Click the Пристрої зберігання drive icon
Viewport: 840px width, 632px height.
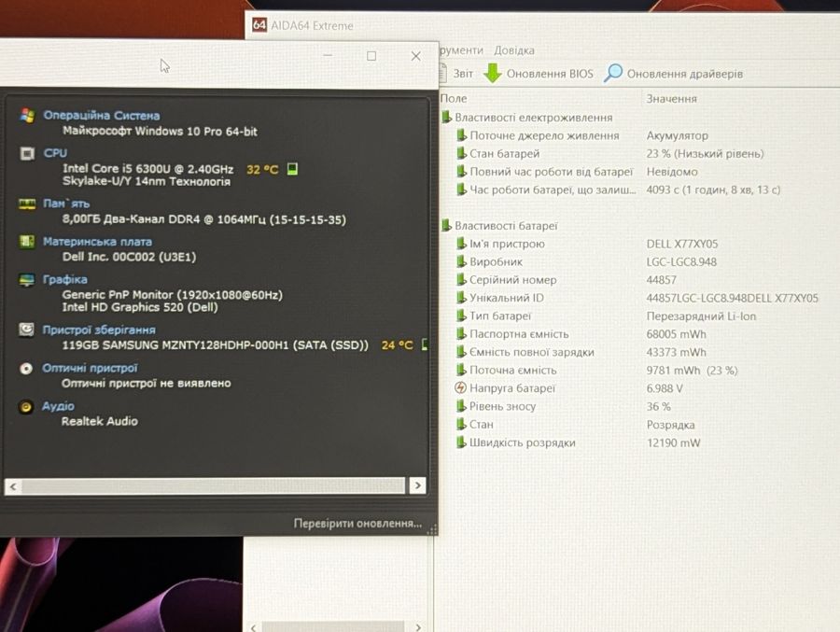pos(26,330)
